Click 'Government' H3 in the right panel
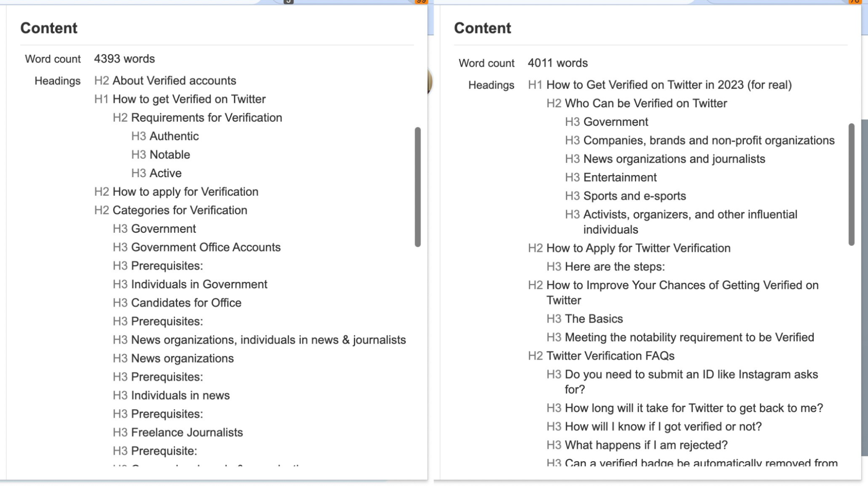 point(615,122)
